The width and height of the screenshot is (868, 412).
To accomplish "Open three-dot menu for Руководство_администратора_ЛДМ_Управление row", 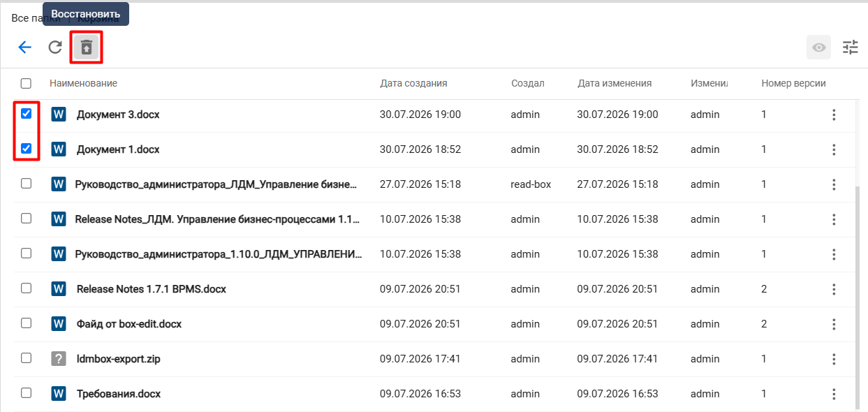I will 834,184.
